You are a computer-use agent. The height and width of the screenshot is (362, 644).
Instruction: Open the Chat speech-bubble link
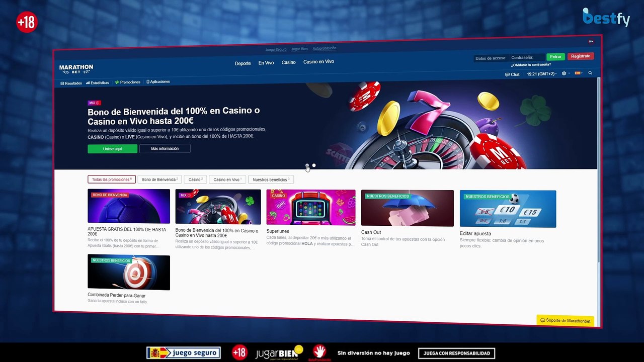tap(512, 74)
